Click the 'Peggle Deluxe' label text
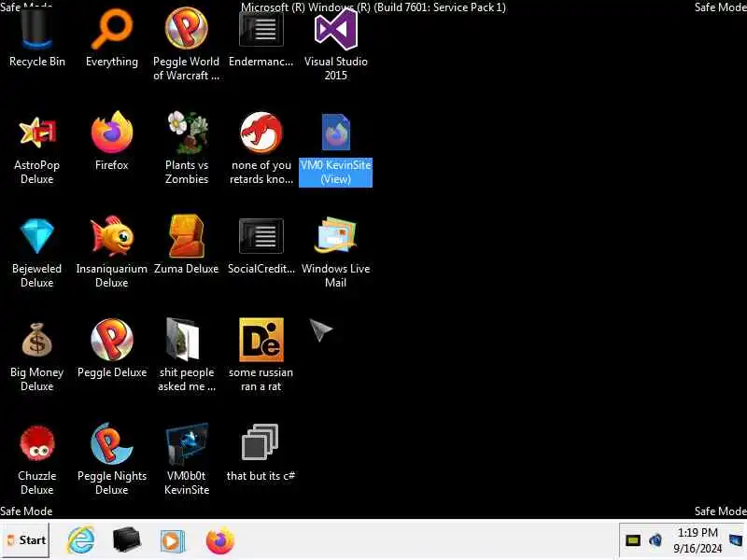Screen dimensions: 747x560 click(x=112, y=372)
